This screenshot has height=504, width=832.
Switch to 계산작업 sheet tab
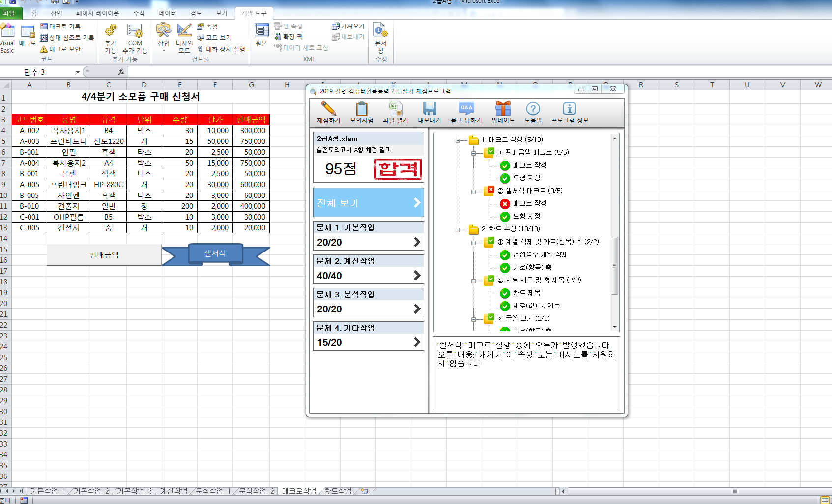tap(174, 491)
